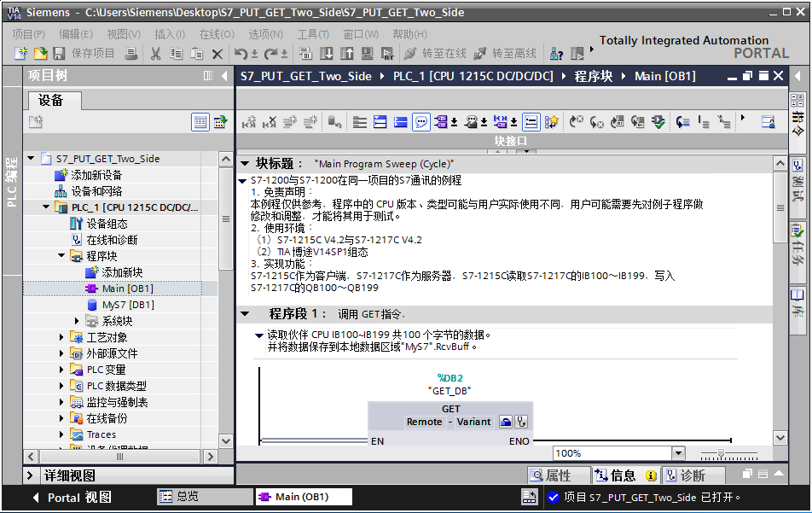Open 设备和网络 in project tree

(88, 190)
